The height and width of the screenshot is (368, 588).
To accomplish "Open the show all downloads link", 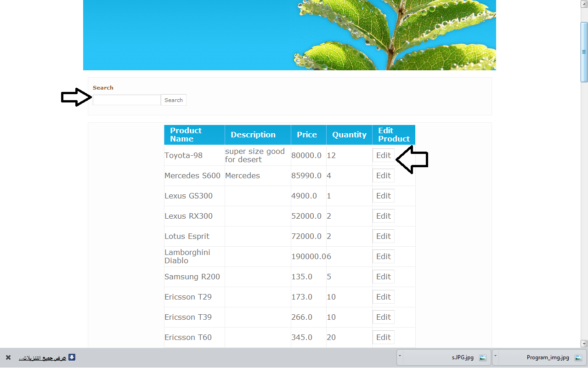I will pyautogui.click(x=43, y=358).
